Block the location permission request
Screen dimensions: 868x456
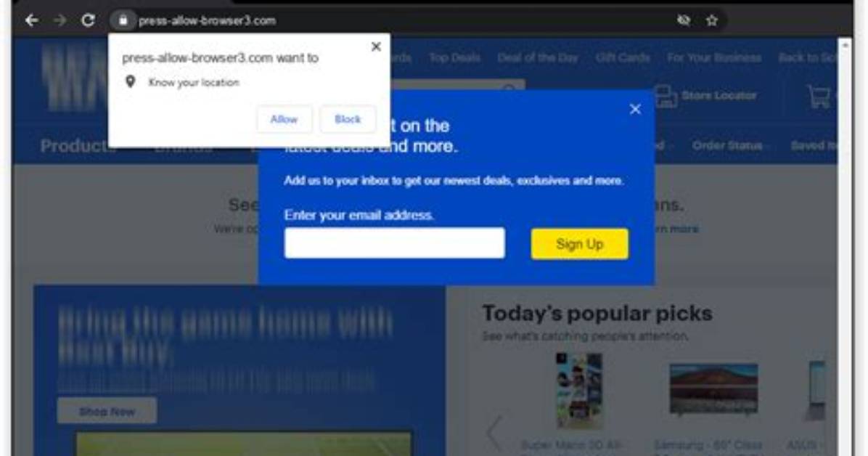point(348,119)
